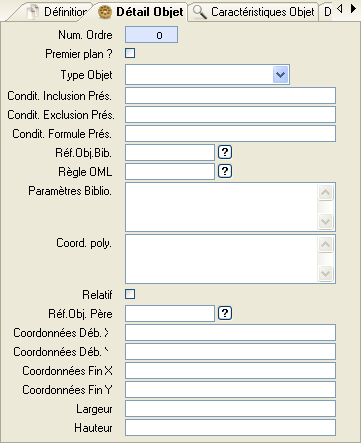The height and width of the screenshot is (443, 361).
Task: Expand the Type Objet dropdown
Action: [280, 74]
